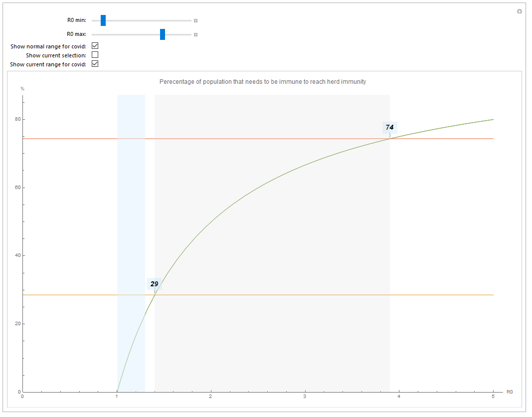Click the Show current selection label
The height and width of the screenshot is (417, 532).
coord(56,55)
